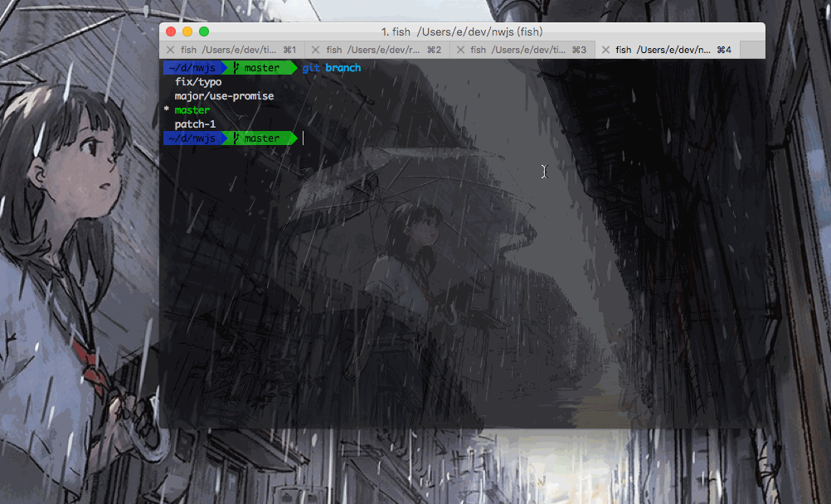The image size is (831, 504).
Task: Click the 'patch-1' branch line
Action: (195, 124)
